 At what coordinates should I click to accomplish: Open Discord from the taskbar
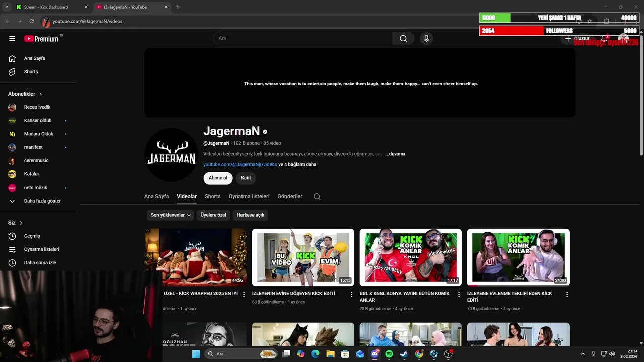tap(374, 354)
